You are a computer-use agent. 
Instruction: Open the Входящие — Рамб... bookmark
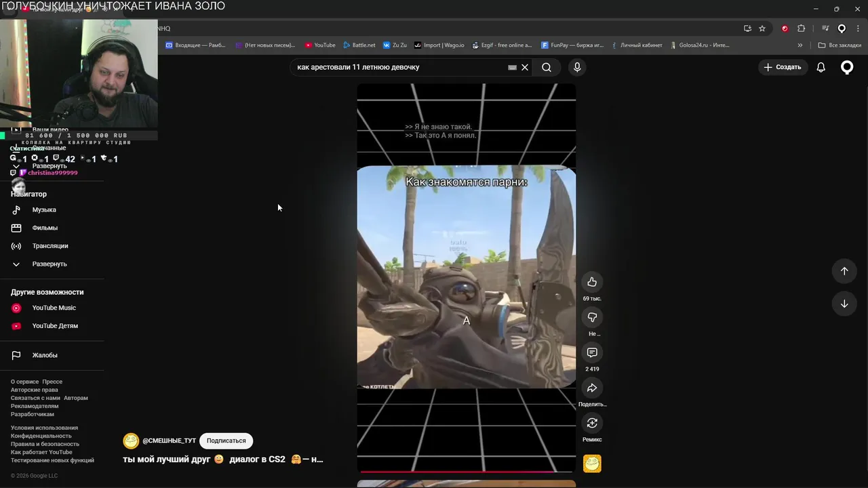point(195,45)
